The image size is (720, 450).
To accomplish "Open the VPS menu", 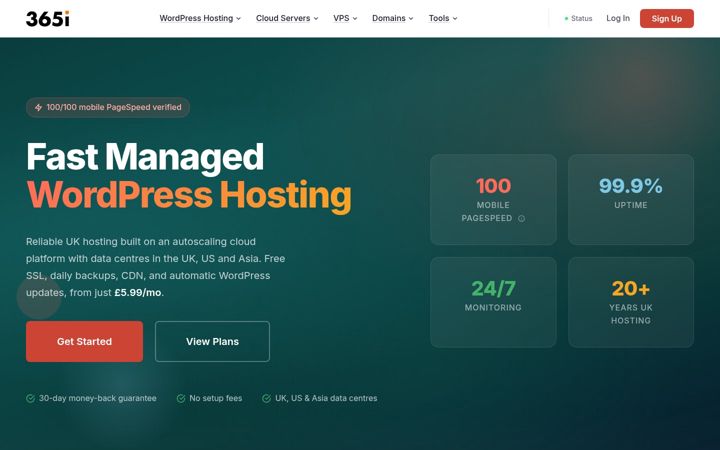I will click(x=345, y=18).
